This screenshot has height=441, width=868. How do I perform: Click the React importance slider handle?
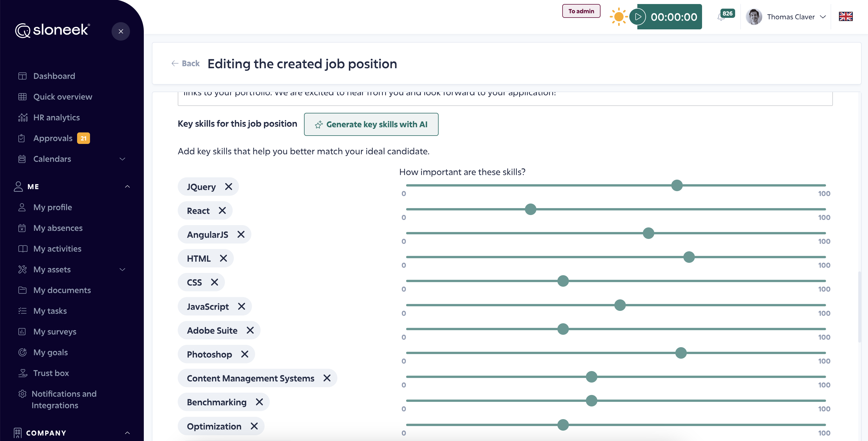coord(530,209)
